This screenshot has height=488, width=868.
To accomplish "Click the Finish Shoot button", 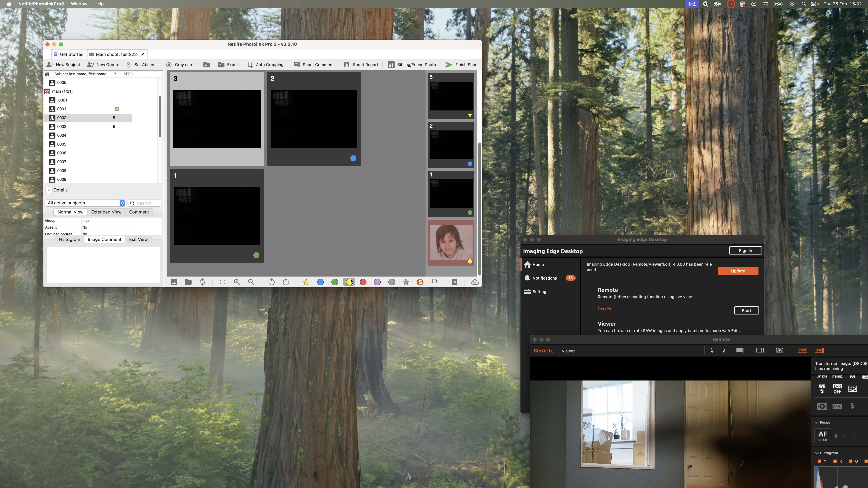I will click(x=462, y=65).
